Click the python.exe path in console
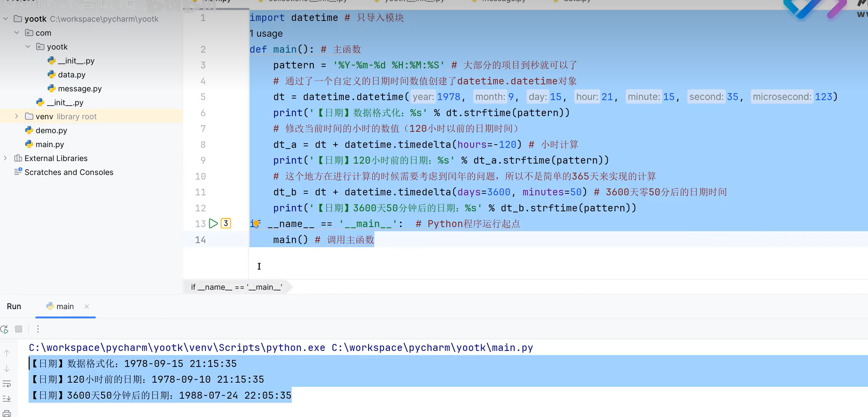868x417 pixels. pyautogui.click(x=177, y=348)
